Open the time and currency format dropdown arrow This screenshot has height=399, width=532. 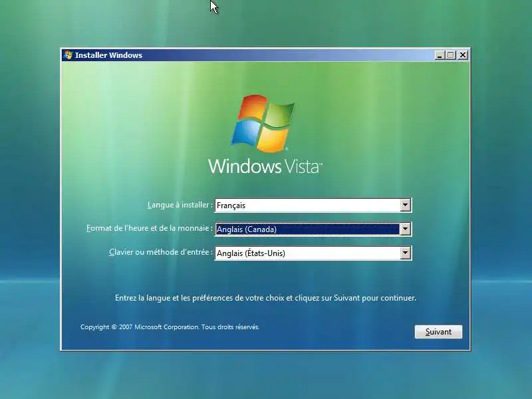405,229
